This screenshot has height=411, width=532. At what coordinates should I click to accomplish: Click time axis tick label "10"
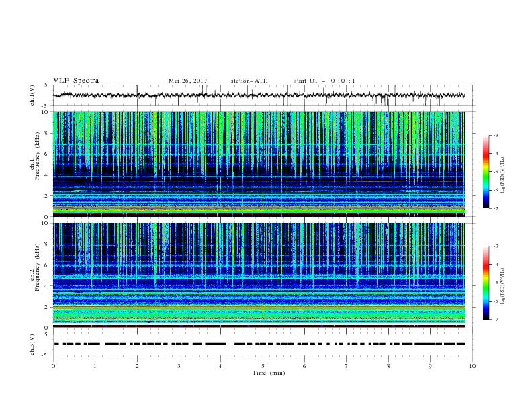pyautogui.click(x=472, y=366)
